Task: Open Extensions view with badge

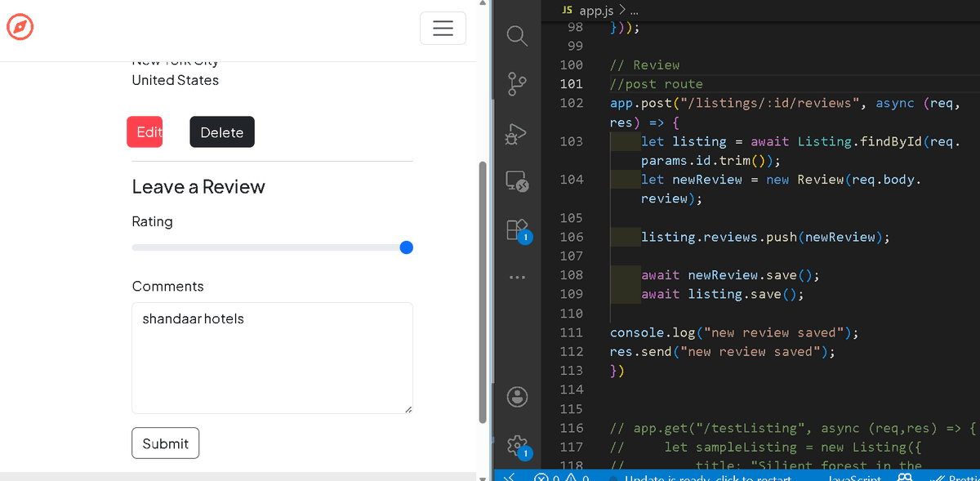Action: coord(519,230)
